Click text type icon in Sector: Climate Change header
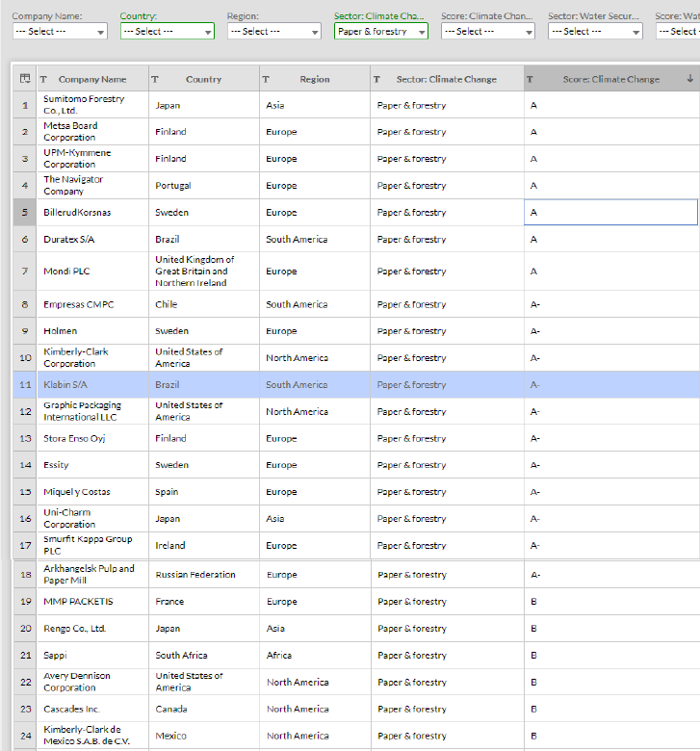This screenshot has height=751, width=700. pos(377,79)
